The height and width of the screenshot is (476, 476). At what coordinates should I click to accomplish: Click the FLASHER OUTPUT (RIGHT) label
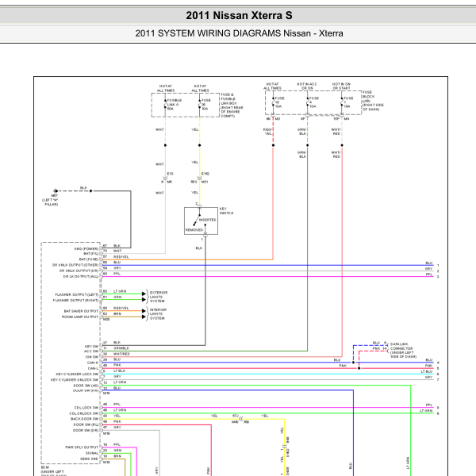pyautogui.click(x=75, y=300)
